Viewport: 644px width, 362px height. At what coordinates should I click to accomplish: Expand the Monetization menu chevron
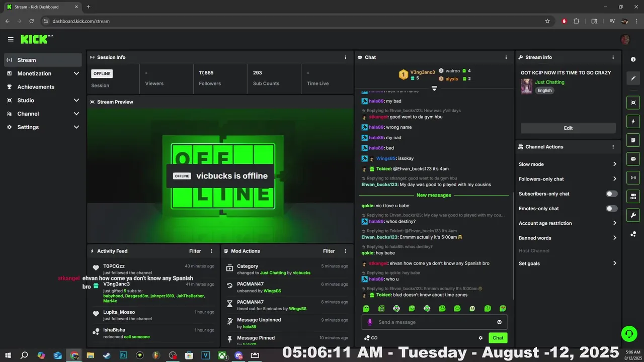(76, 73)
